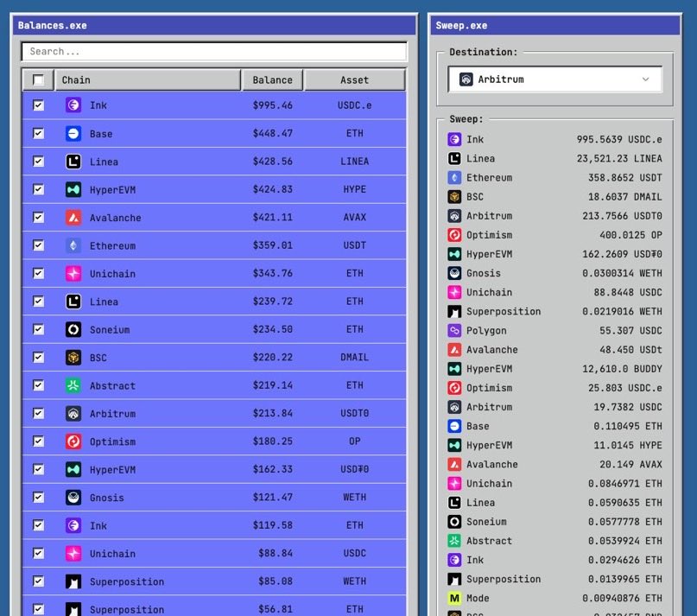Click the Soneium icon in Balances table
Viewport: 697px width, 616px height.
click(73, 329)
